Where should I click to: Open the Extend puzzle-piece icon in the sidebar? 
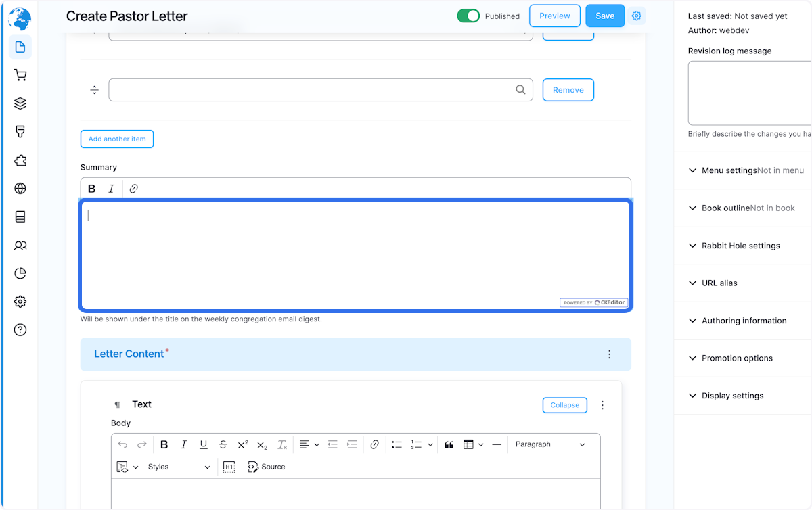click(x=20, y=160)
